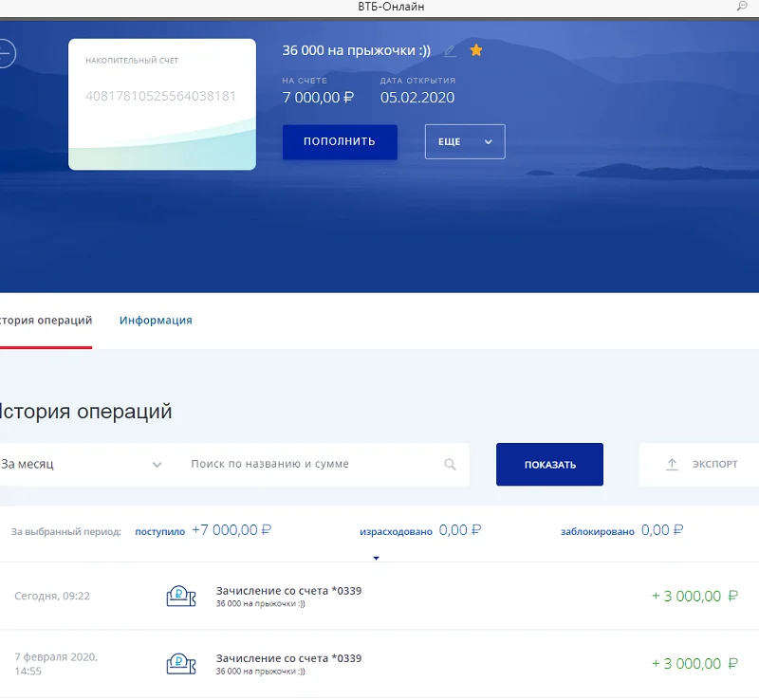Click the накопительный счет card thumbnail
Image resolution: width=759 pixels, height=700 pixels.
(x=161, y=103)
